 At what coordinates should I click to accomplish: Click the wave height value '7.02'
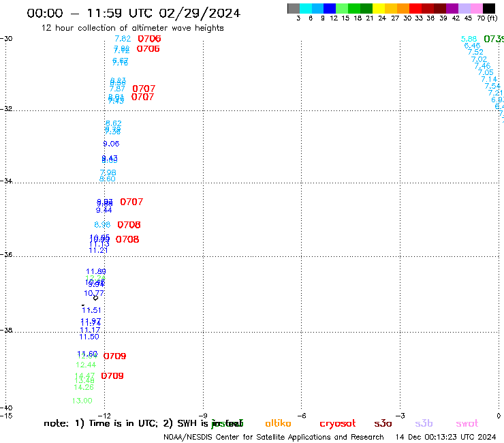479,59
